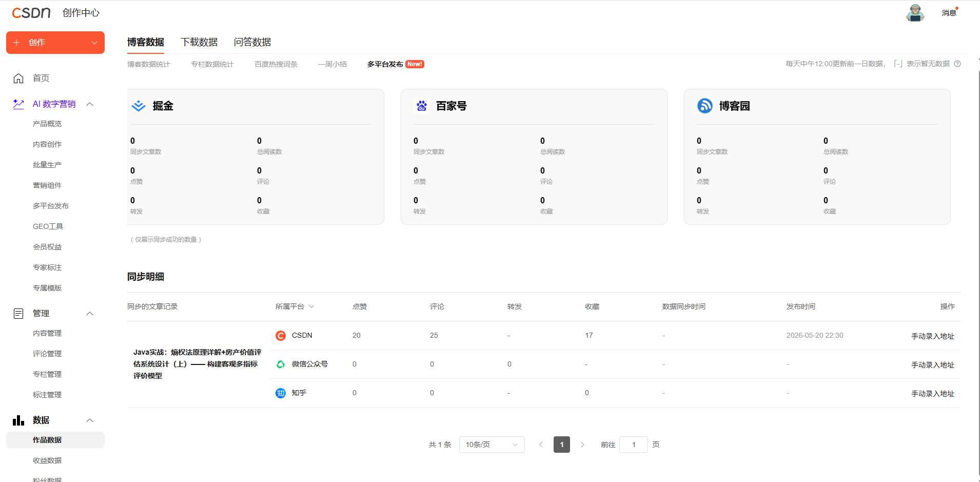Open 专栏管理 in the sidebar
The height and width of the screenshot is (482, 980).
tap(47, 374)
